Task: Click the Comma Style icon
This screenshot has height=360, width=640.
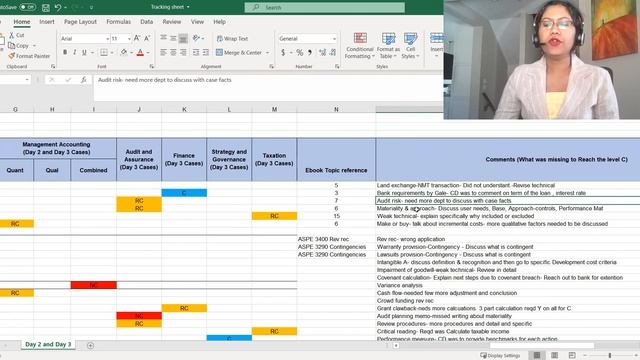Action: point(310,53)
